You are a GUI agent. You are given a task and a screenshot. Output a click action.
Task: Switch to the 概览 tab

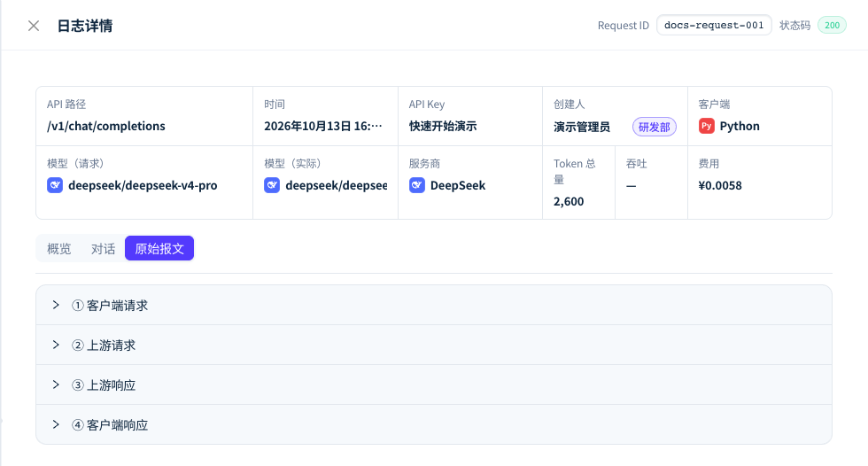click(x=59, y=248)
